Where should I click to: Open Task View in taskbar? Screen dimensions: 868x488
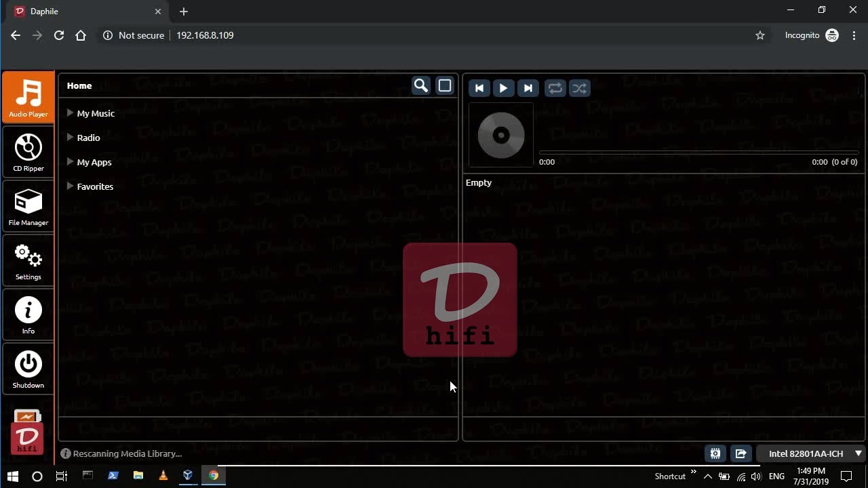[62, 476]
